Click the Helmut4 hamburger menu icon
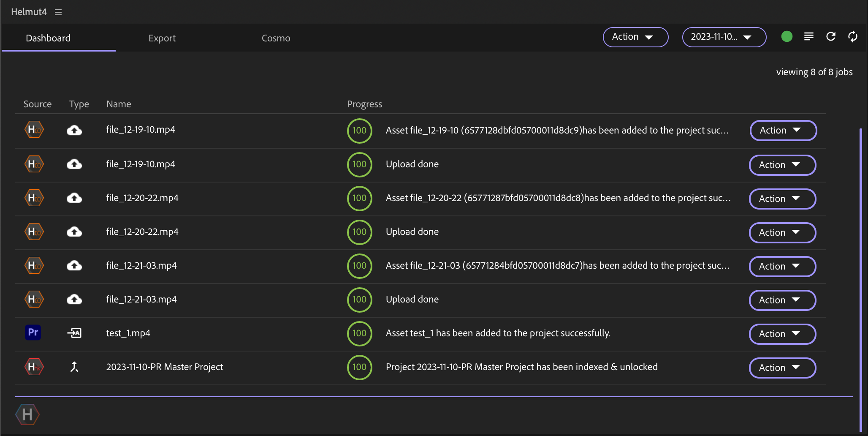 (x=58, y=12)
